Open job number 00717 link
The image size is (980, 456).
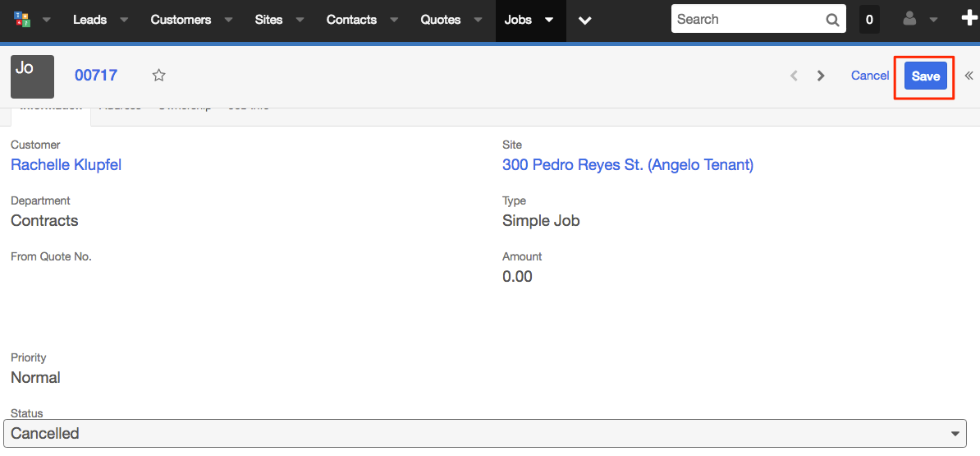(96, 76)
